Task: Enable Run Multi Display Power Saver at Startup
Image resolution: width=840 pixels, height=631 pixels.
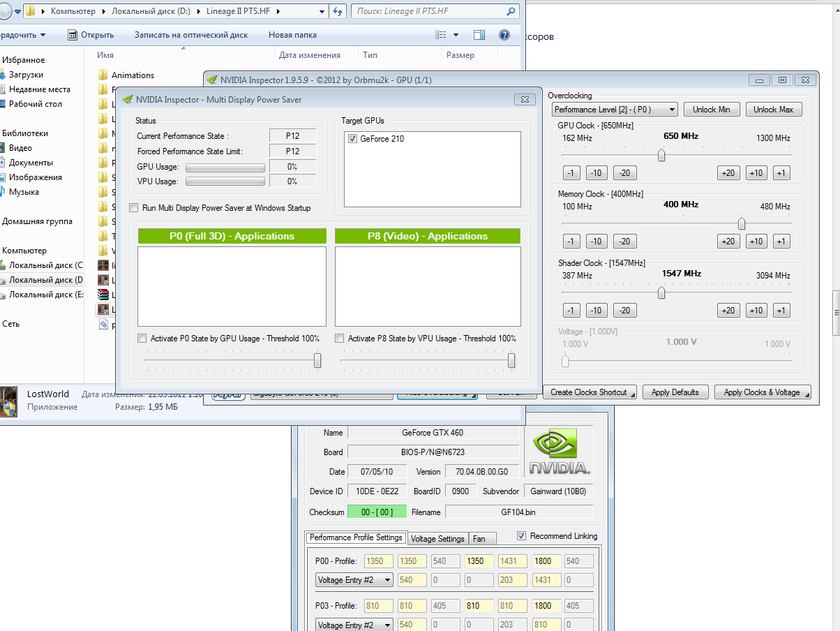Action: click(x=134, y=208)
